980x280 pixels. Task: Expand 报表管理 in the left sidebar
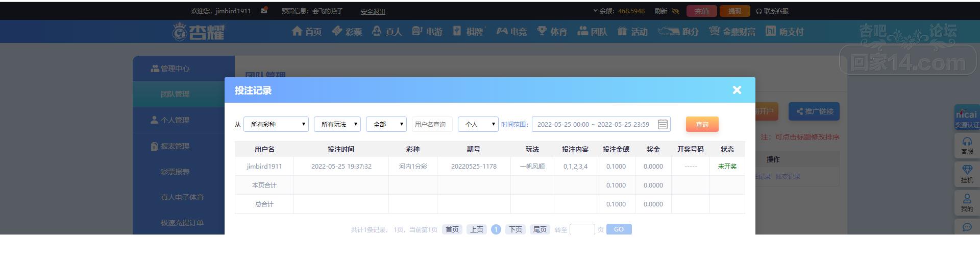coord(175,146)
